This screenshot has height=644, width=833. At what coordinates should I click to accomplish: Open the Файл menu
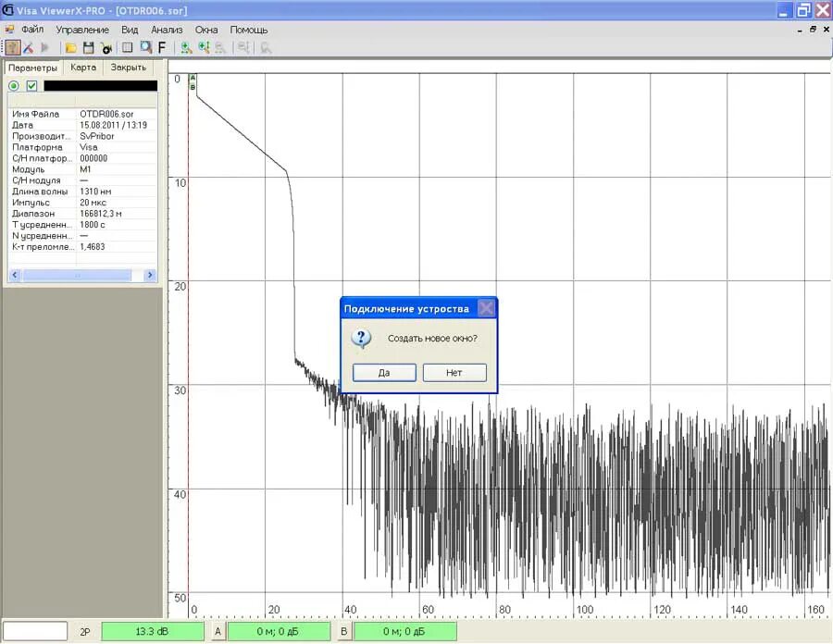pos(32,30)
